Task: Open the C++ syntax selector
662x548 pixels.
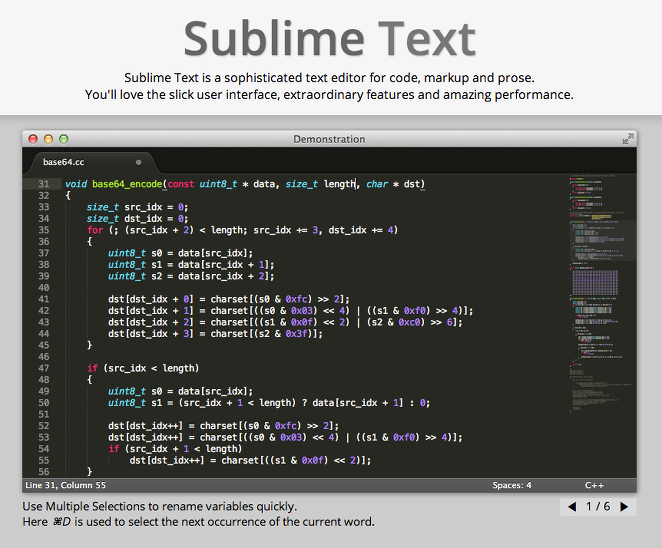Action: point(594,485)
